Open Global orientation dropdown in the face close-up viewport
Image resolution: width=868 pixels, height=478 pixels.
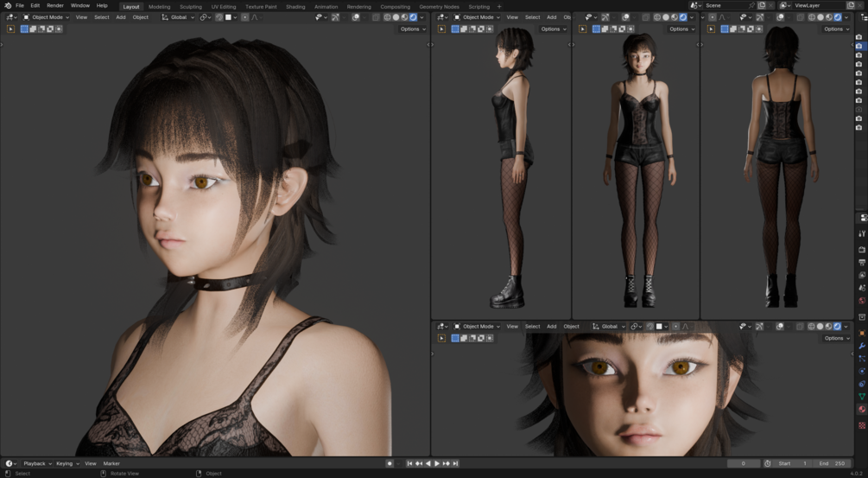[x=608, y=326]
